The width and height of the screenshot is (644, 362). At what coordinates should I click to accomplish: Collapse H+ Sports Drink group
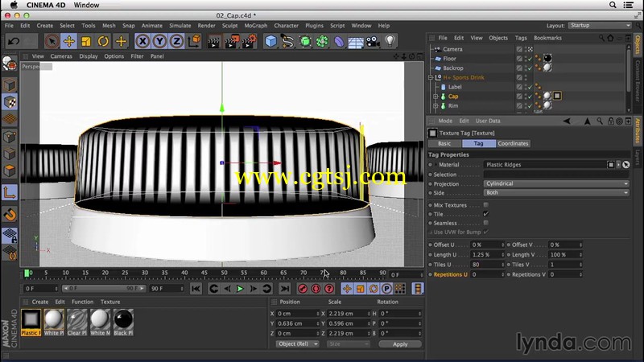pos(431,77)
